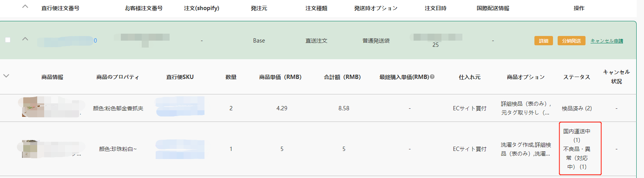Open the 珍珠粉白 product thumbnail
644x178 pixels.
[x=30, y=149]
